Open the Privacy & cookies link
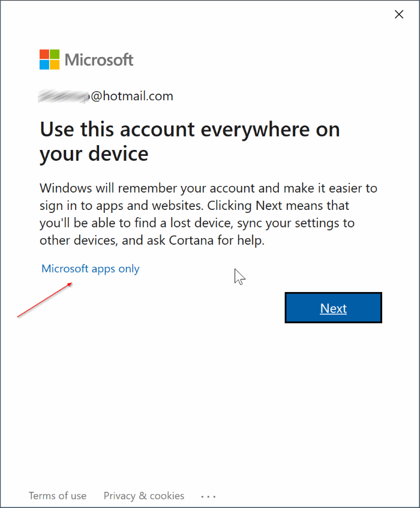Viewport: 420px width, 508px height. click(x=144, y=496)
